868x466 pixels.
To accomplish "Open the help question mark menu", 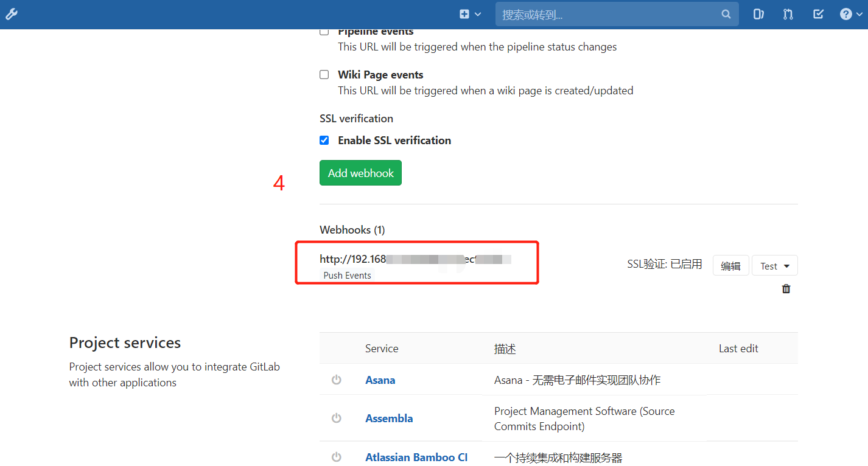I will [x=850, y=14].
